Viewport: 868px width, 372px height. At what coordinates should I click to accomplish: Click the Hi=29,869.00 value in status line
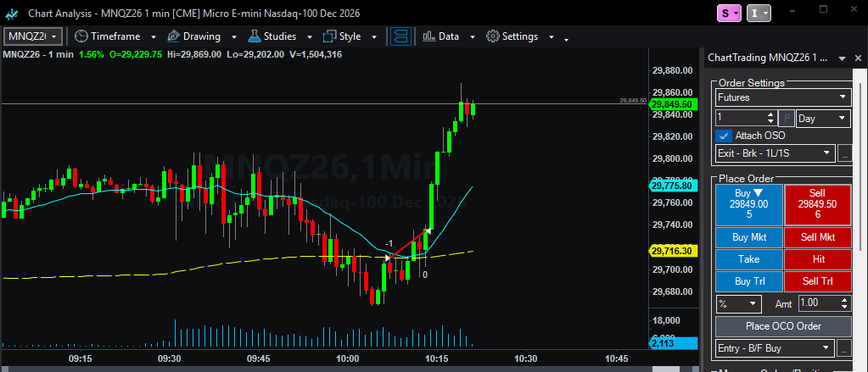click(194, 54)
